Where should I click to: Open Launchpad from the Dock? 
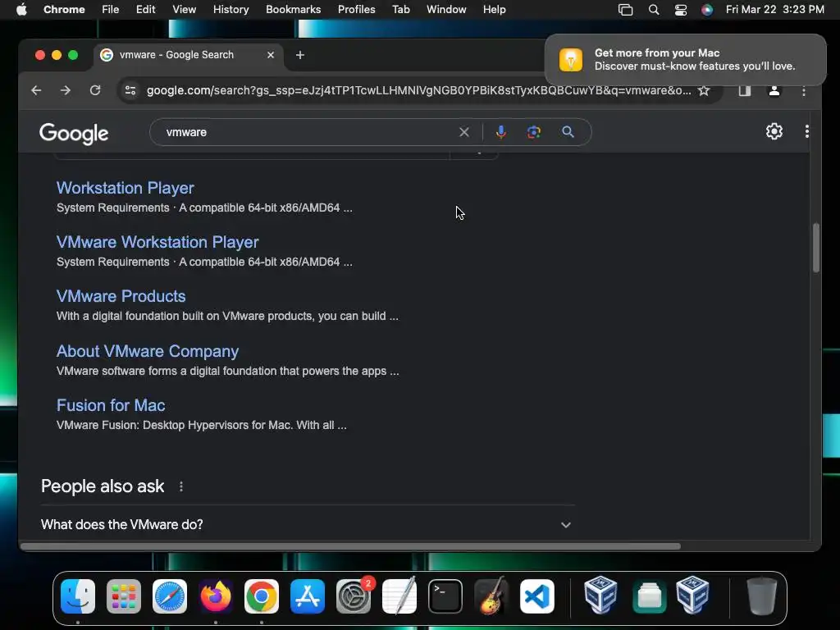point(124,596)
